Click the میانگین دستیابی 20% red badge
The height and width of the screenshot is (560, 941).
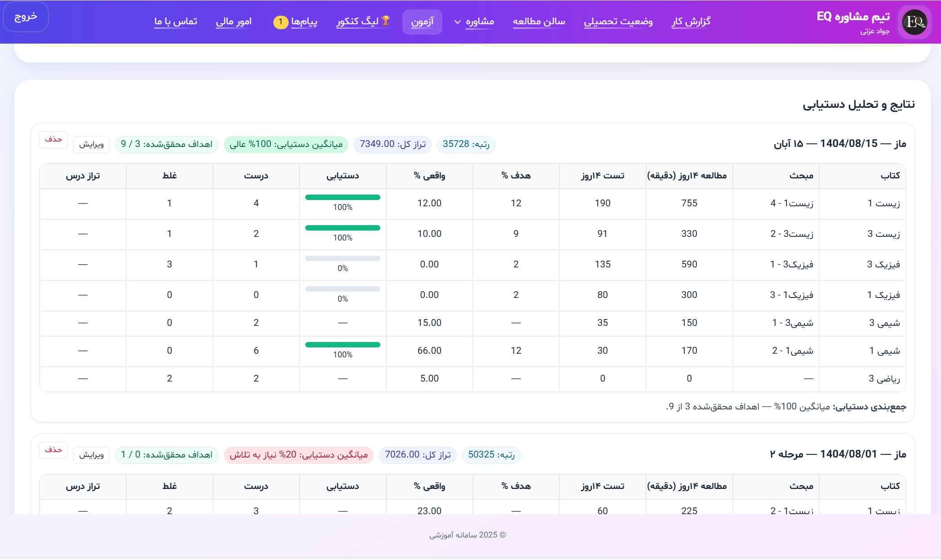point(299,455)
